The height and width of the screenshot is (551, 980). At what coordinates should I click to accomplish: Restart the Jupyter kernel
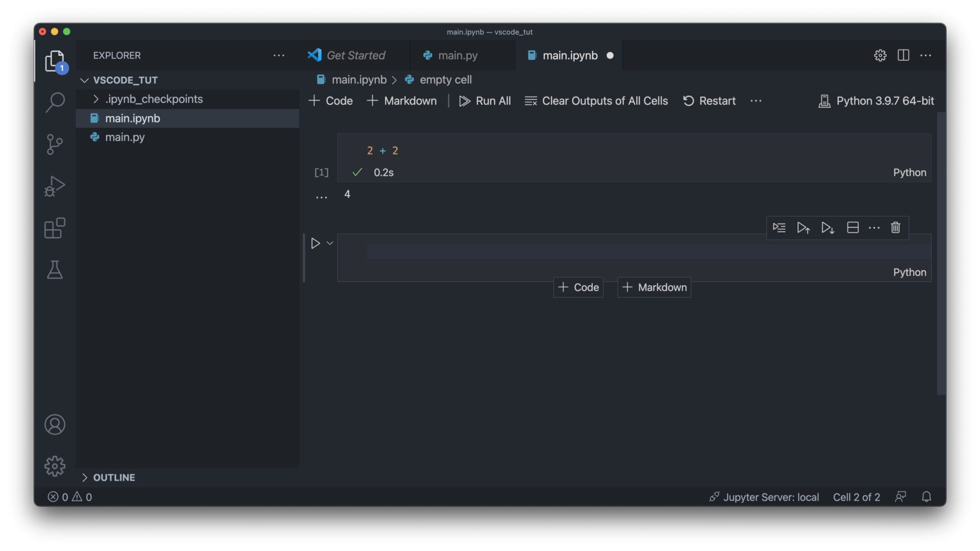coord(709,101)
